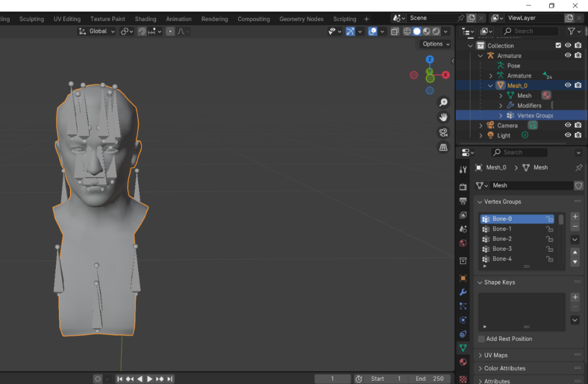Switch perspective/orthographic with the grid icon

443,148
